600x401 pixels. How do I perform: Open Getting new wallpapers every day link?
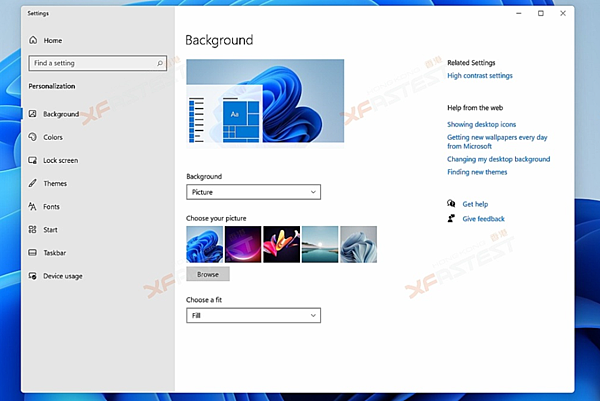(497, 142)
